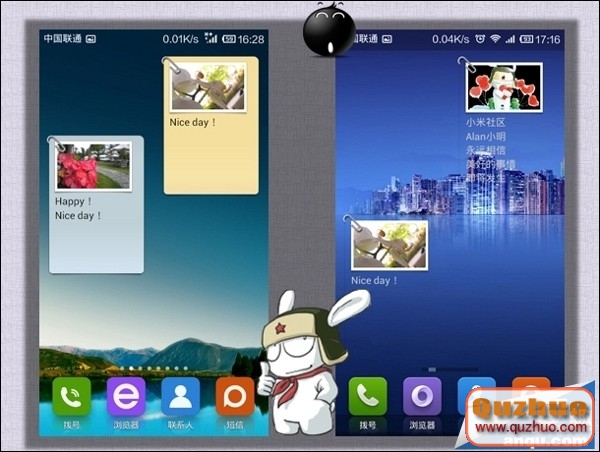The width and height of the screenshot is (600, 452).
Task: Tap the battery icon in left status bar
Action: pos(228,39)
